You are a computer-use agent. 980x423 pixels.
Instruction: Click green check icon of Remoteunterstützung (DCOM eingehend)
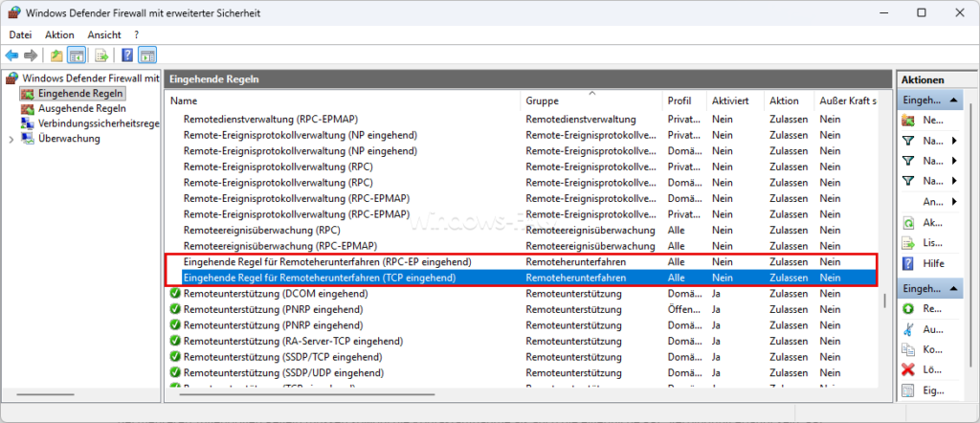[x=175, y=293]
